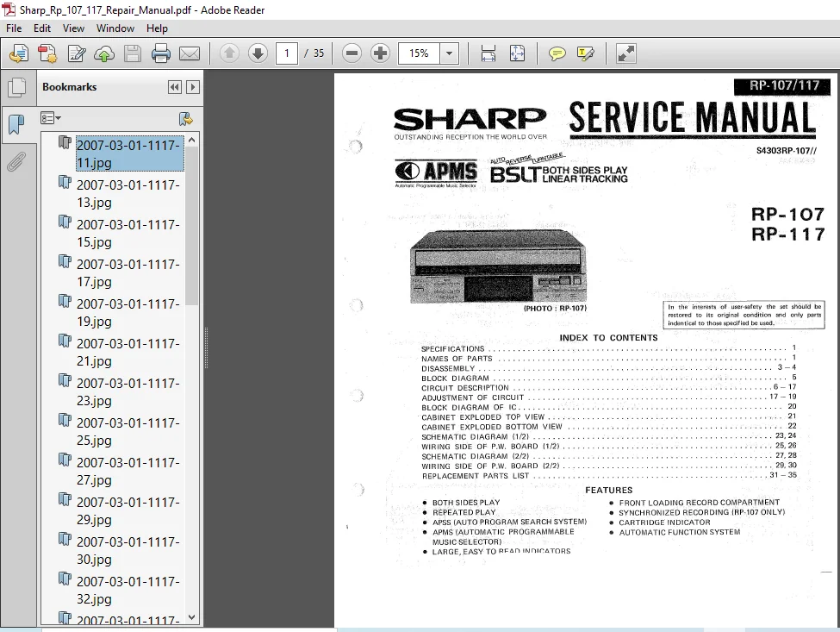The height and width of the screenshot is (632, 840).
Task: Click the upload to cloud icon
Action: coord(104,53)
